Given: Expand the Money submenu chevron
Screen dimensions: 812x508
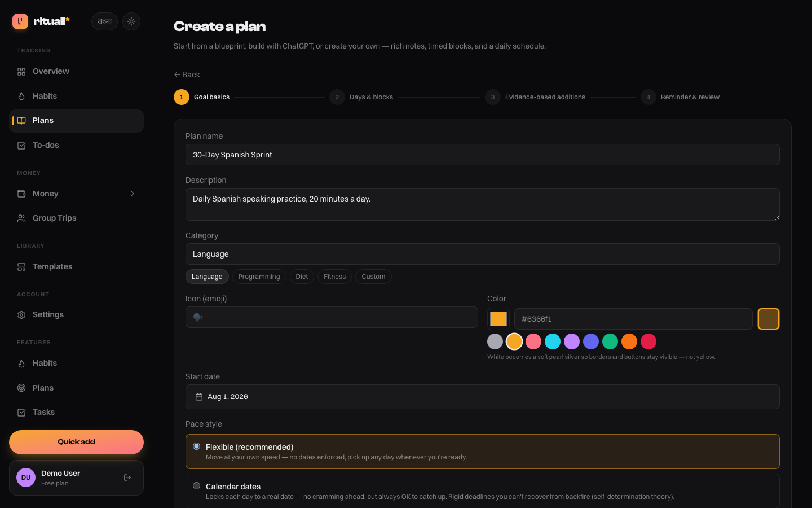Looking at the screenshot, I should pos(133,194).
